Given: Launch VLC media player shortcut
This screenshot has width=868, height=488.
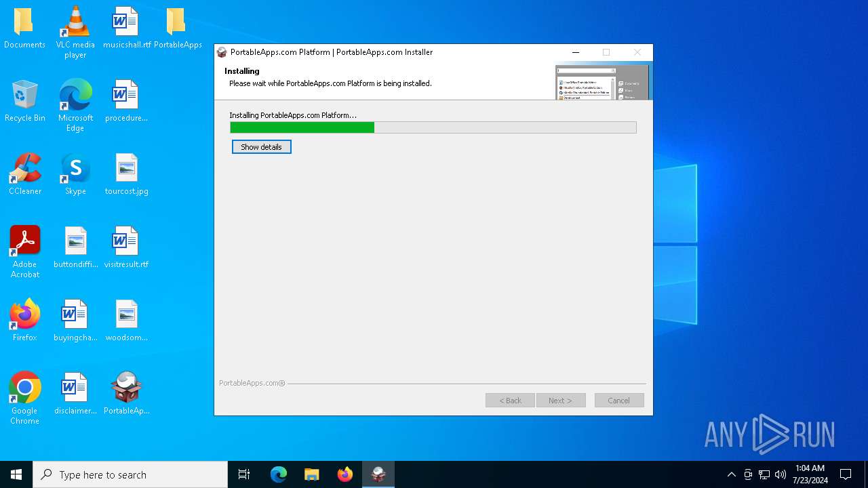Looking at the screenshot, I should point(75,32).
